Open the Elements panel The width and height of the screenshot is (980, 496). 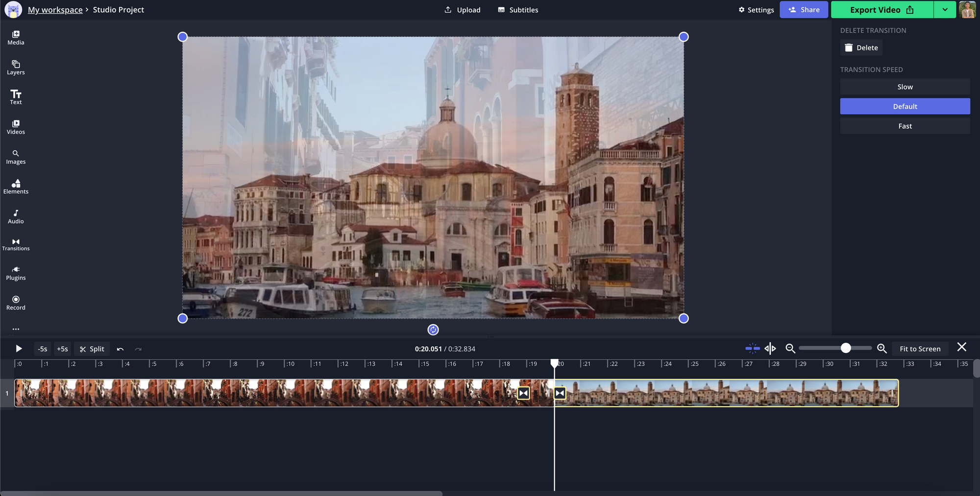point(16,187)
